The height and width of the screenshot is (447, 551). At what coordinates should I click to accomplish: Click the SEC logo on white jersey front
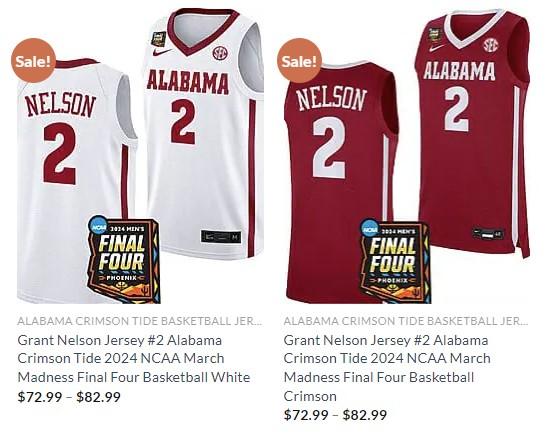point(220,53)
